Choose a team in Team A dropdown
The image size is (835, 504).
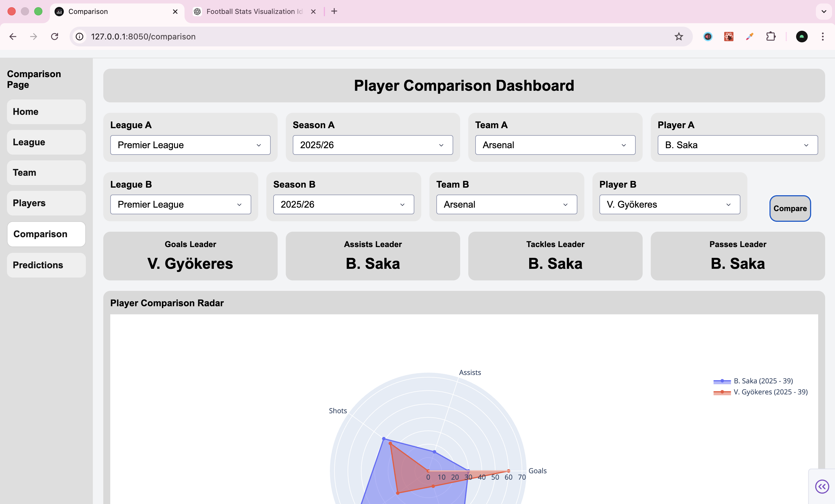(555, 145)
